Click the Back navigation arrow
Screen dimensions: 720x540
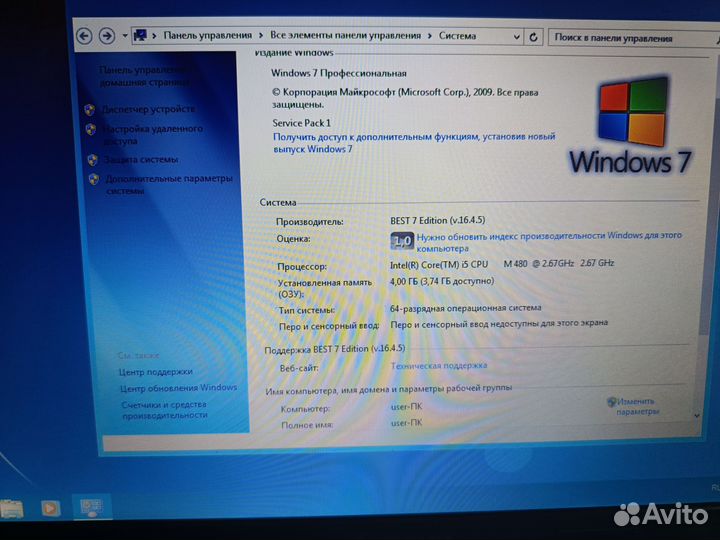[x=84, y=36]
